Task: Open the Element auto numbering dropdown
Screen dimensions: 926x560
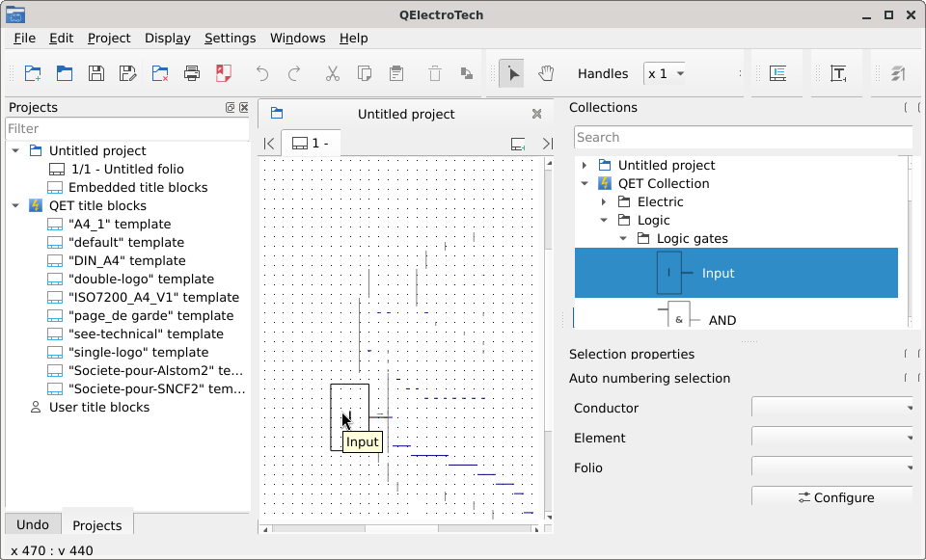Action: [832, 438]
